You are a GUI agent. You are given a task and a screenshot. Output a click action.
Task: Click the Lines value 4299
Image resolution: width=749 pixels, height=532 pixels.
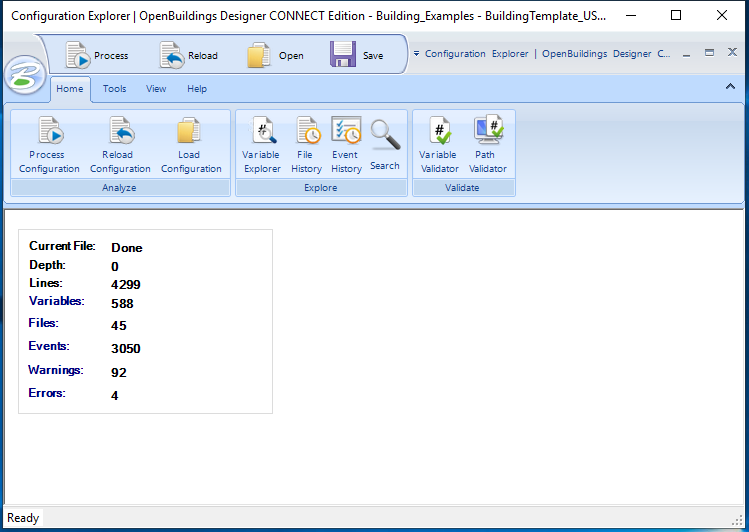(126, 285)
